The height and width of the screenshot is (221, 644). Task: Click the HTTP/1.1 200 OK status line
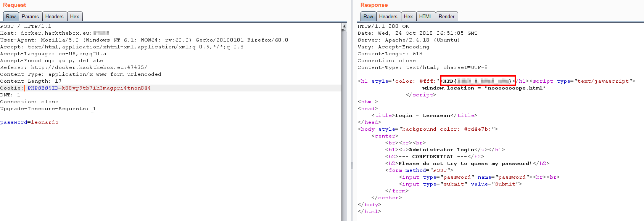[x=383, y=26]
